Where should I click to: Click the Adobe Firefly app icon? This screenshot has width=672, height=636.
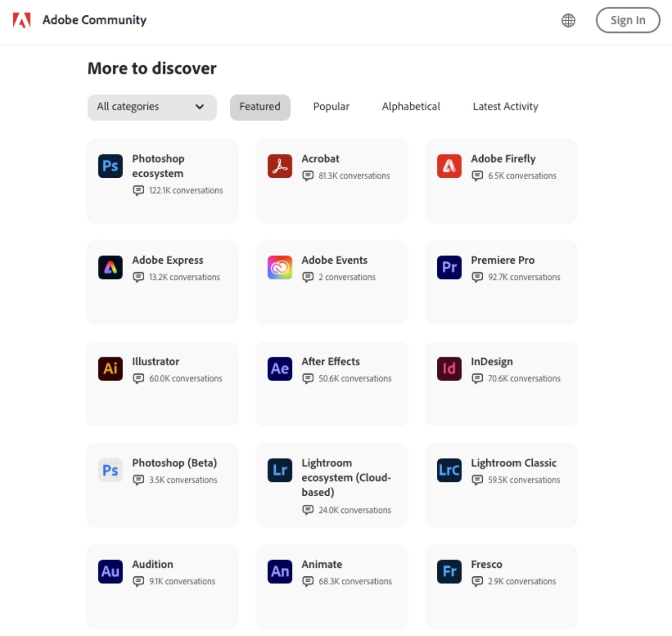(449, 166)
